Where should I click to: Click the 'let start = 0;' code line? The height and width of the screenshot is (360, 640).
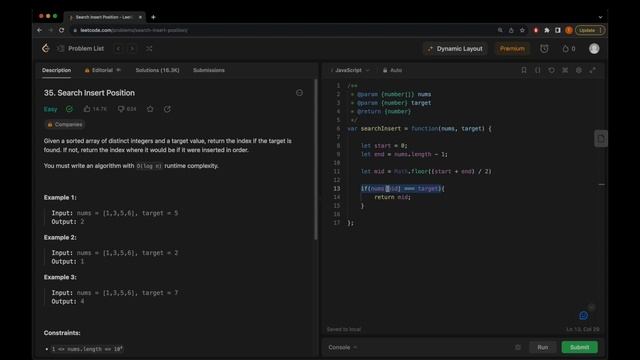point(384,146)
